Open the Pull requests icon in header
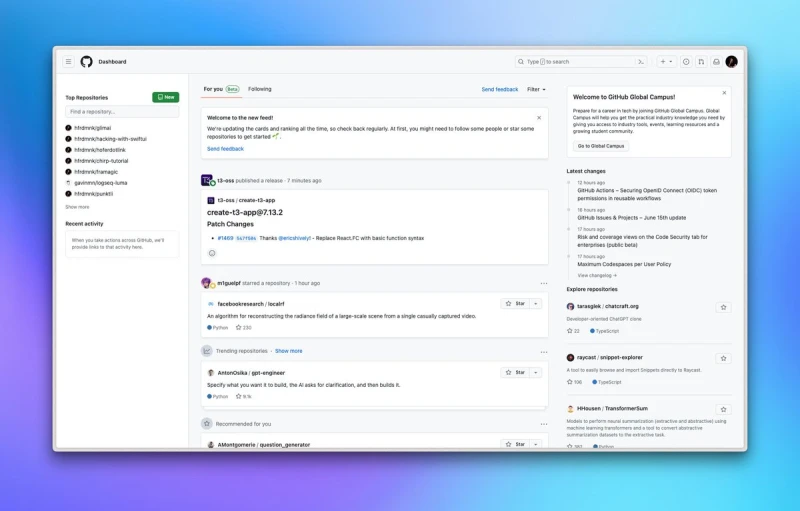The height and width of the screenshot is (511, 800). click(x=701, y=61)
